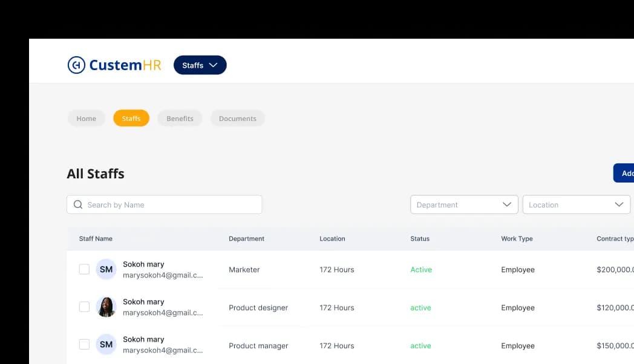Click the Add button
Image resolution: width=634 pixels, height=364 pixels.
pyautogui.click(x=627, y=173)
